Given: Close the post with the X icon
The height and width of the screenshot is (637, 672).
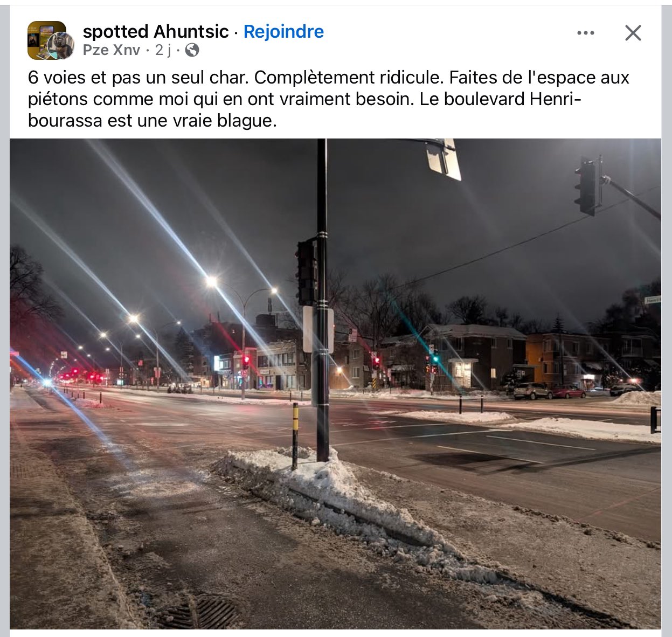Looking at the screenshot, I should (633, 33).
